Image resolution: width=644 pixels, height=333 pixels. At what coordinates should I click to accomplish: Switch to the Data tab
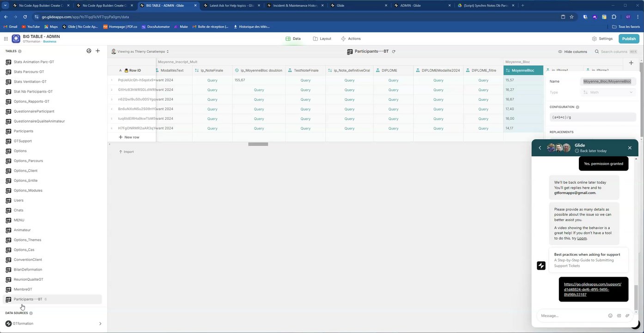[x=293, y=39]
